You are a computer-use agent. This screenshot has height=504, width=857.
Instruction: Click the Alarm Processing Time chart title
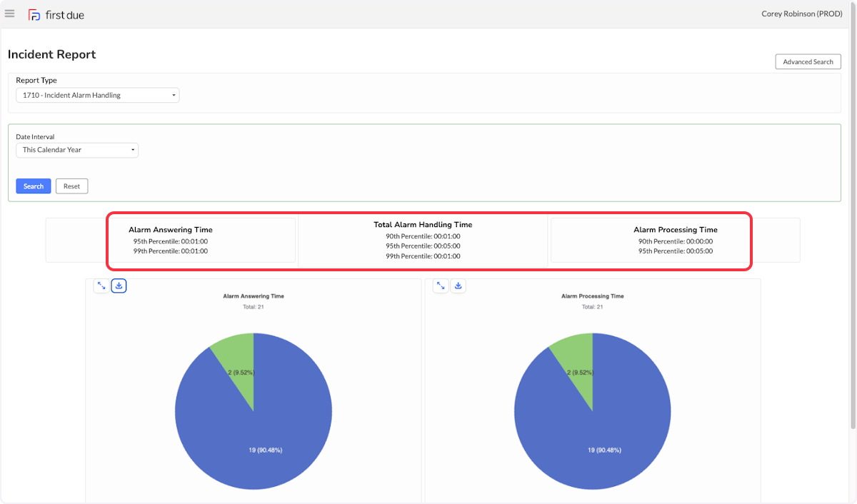point(593,296)
